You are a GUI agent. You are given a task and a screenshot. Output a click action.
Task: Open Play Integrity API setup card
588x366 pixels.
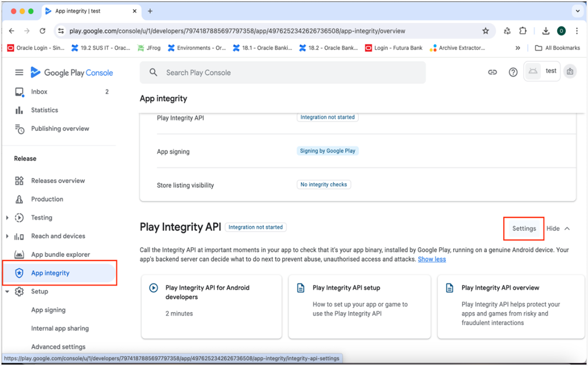[x=359, y=307]
